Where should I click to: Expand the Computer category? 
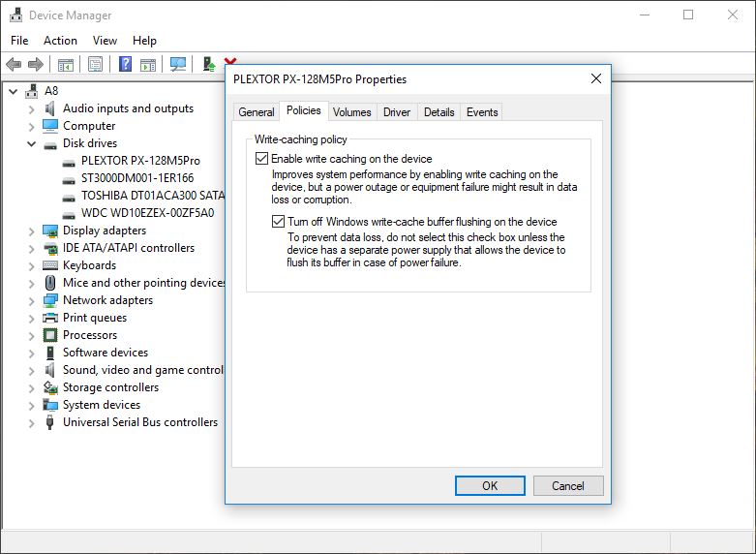point(31,127)
